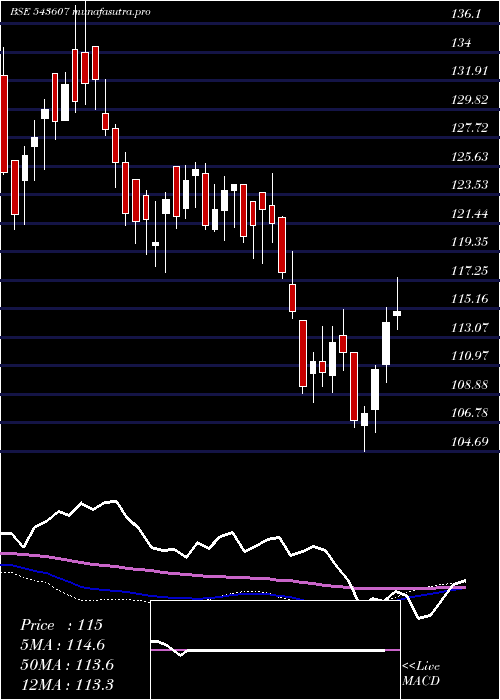The height and width of the screenshot is (700, 500).
Task: Click the 119.35 price axis label
Action: pos(470,242)
